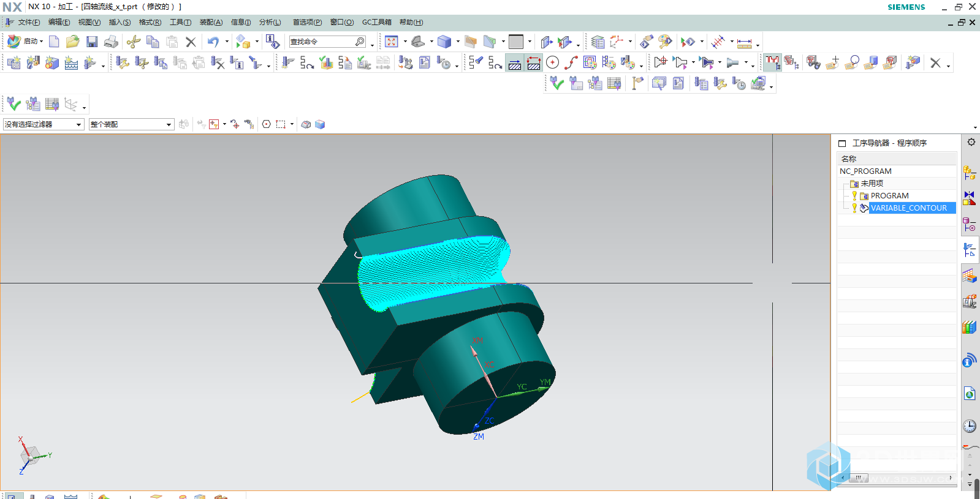Click the Post Process icon

pos(406,62)
